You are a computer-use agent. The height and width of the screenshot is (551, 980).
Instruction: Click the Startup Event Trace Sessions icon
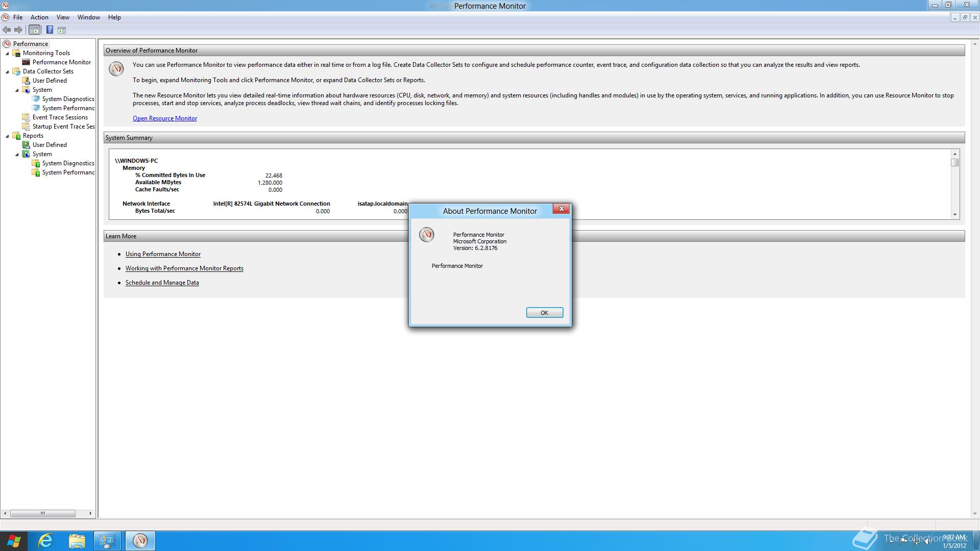[26, 127]
